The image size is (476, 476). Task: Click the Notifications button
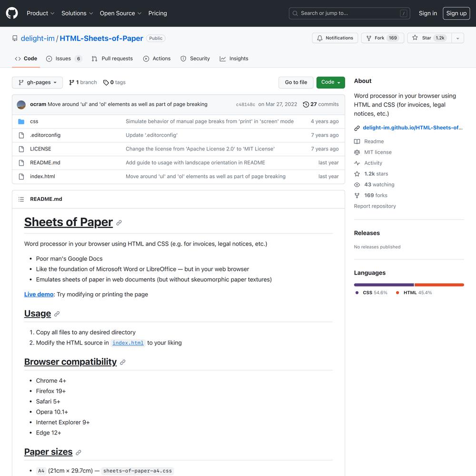tap(335, 38)
